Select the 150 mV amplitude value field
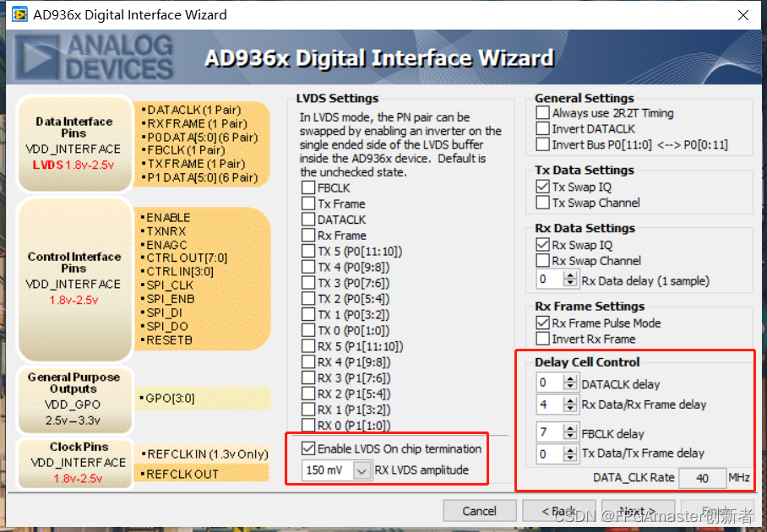 click(328, 470)
